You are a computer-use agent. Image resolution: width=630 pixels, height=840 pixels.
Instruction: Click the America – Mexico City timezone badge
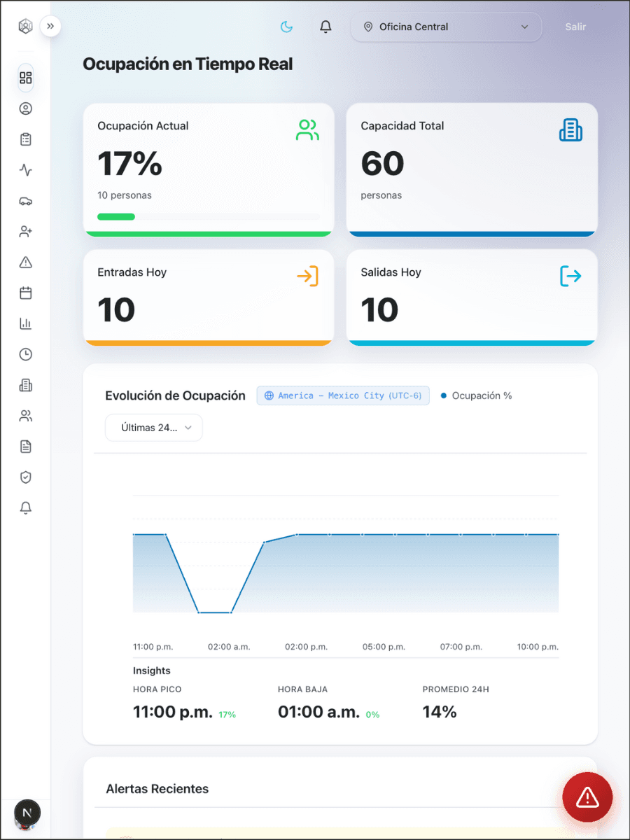[x=343, y=395]
